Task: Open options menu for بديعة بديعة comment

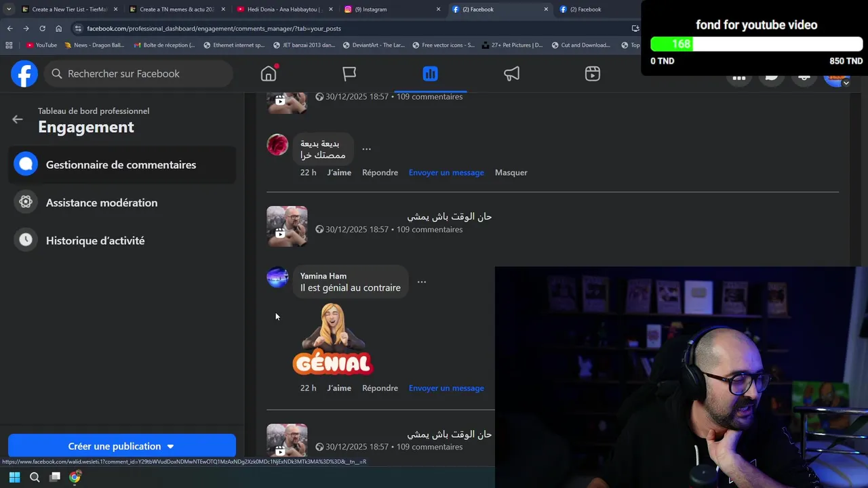Action: tap(366, 148)
